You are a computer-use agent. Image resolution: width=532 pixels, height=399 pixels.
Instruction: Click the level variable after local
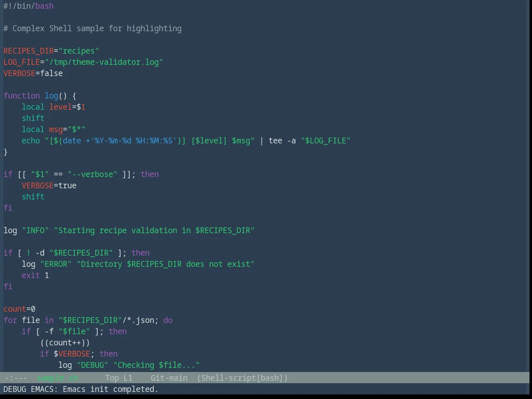(x=61, y=107)
